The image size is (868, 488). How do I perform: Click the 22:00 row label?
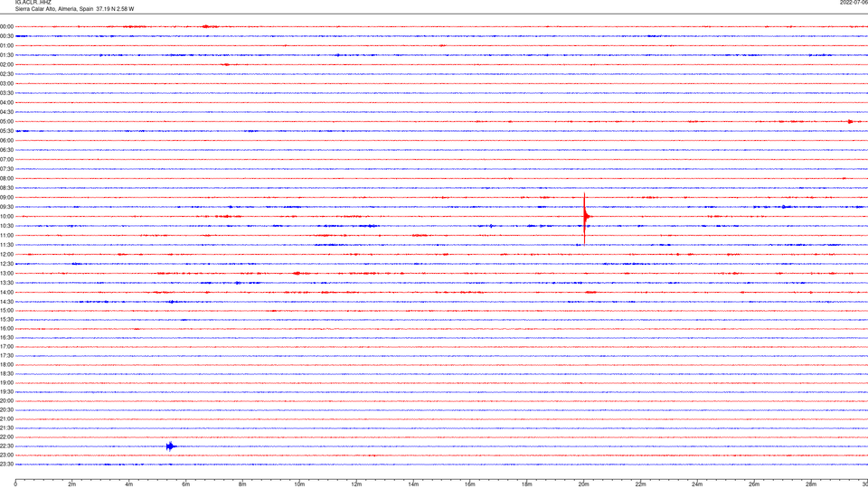pyautogui.click(x=6, y=437)
